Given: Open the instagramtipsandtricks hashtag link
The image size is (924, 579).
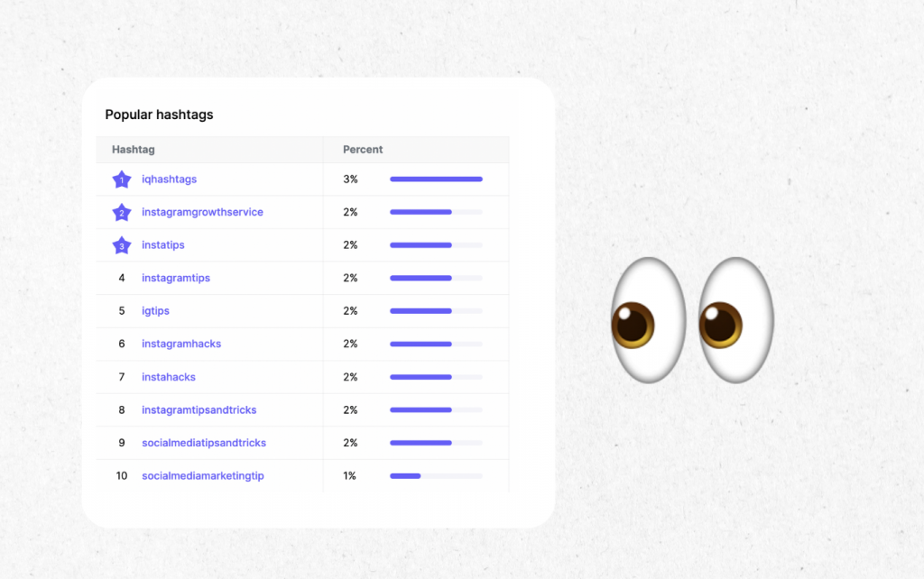Looking at the screenshot, I should (199, 409).
